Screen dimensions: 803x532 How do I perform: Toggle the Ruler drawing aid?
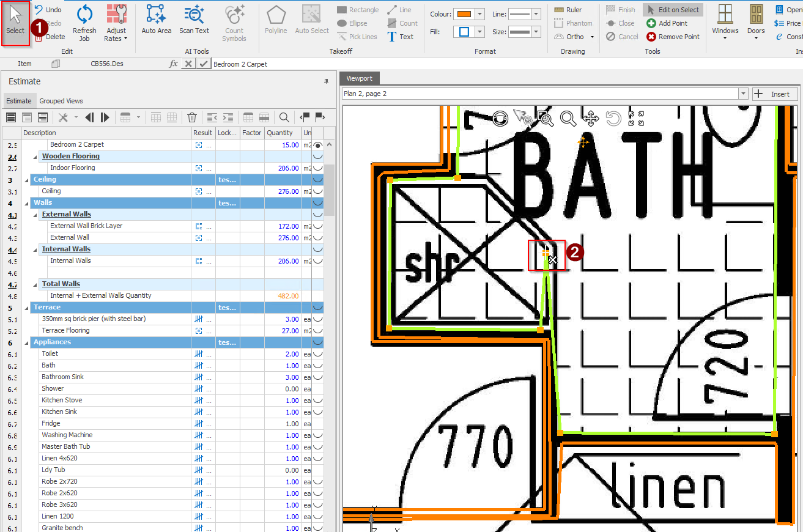[568, 10]
